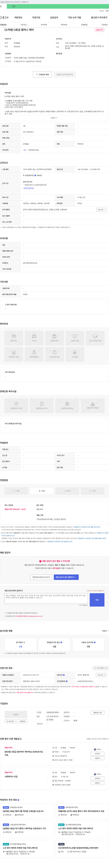109x868 pixels.
Task: Switch to the 복리후생 tab
Action: 64,25
